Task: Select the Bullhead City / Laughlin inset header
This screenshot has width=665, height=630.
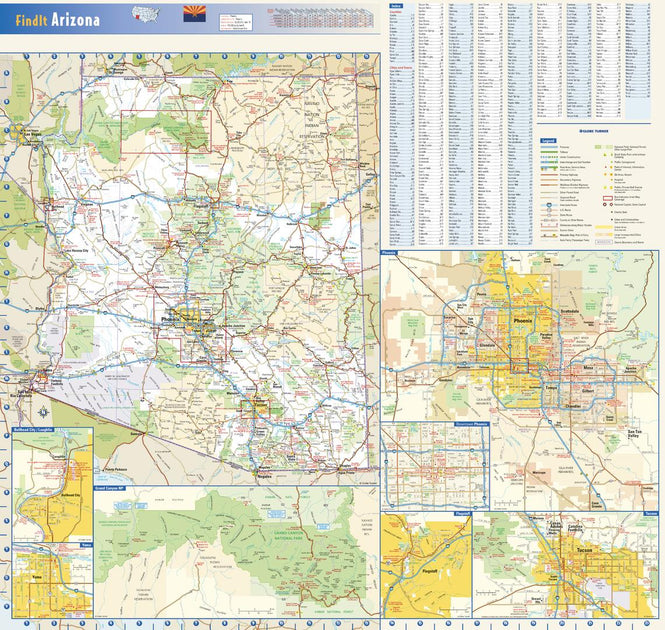Action: tap(38, 432)
